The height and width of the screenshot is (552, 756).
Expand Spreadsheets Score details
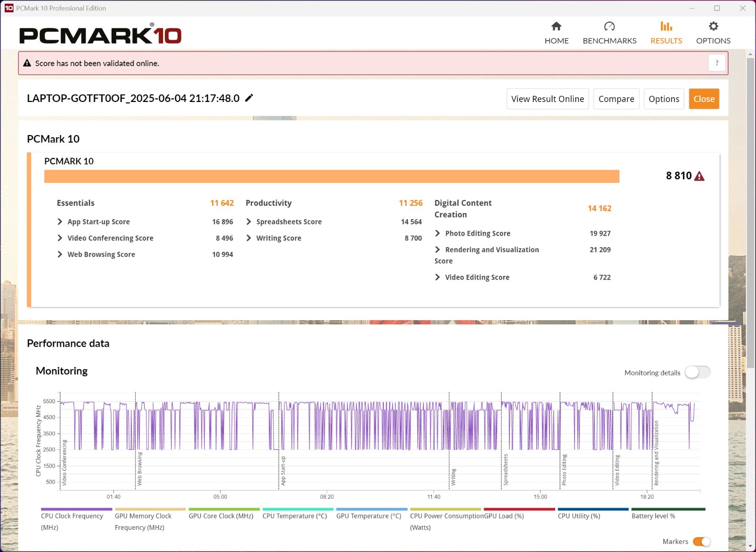(x=249, y=221)
